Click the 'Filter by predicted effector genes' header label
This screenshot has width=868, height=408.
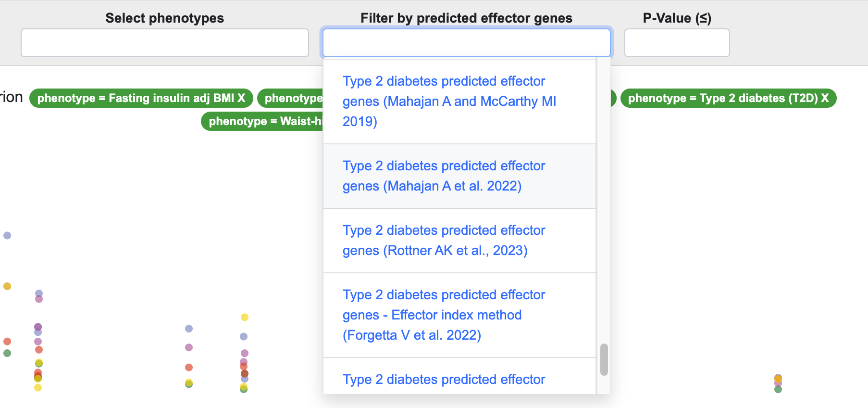tap(466, 18)
